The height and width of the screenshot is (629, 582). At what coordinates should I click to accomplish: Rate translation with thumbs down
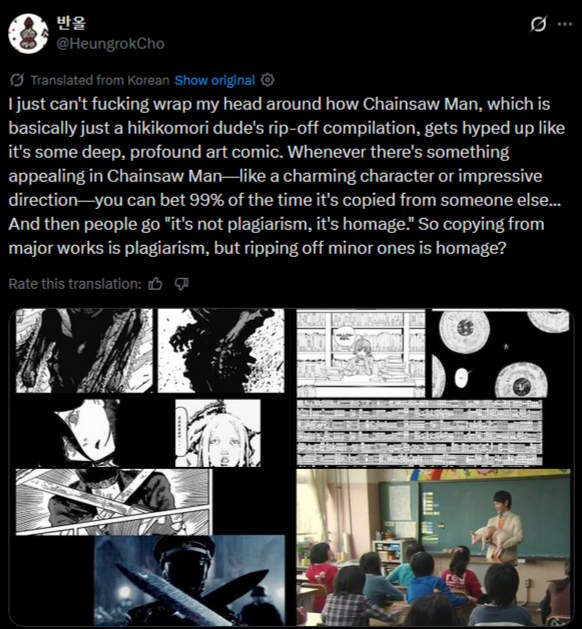pyautogui.click(x=181, y=284)
